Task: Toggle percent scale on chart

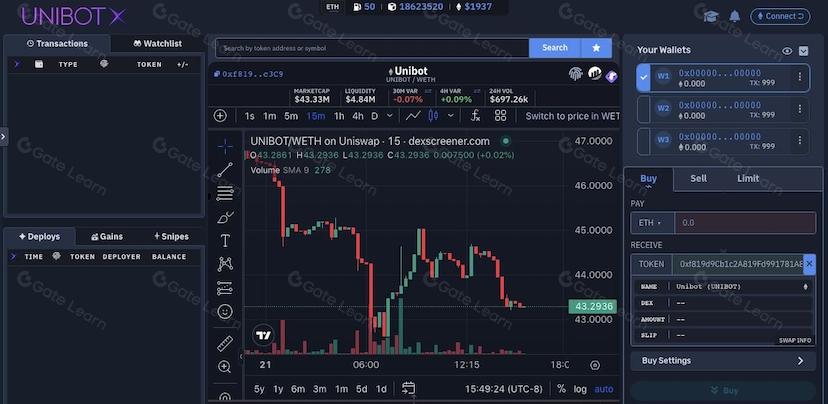Action: [561, 389]
